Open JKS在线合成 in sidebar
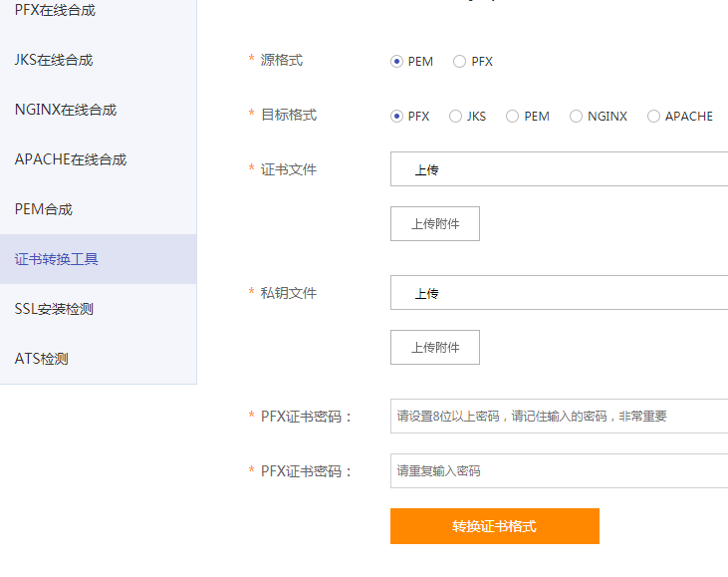 click(54, 60)
